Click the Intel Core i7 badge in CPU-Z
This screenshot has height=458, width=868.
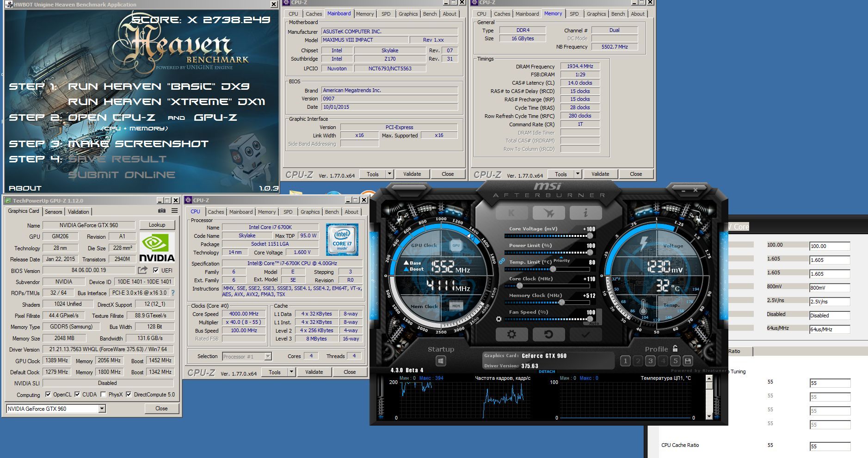click(x=343, y=240)
